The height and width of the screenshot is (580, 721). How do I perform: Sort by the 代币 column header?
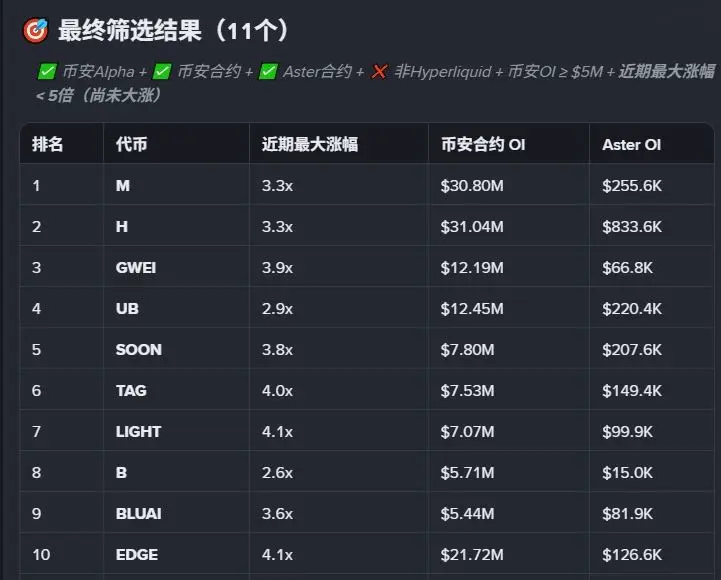[x=132, y=145]
